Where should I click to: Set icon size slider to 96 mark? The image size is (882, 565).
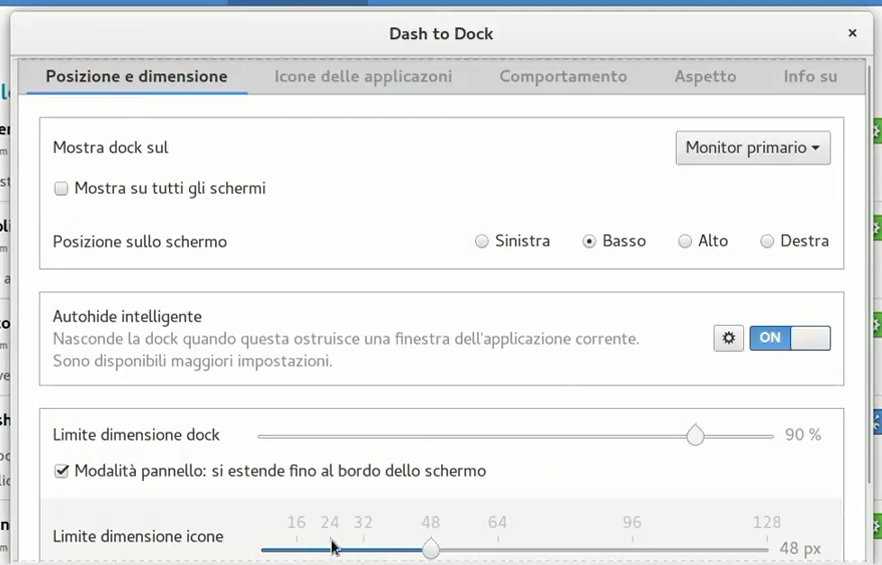point(631,549)
